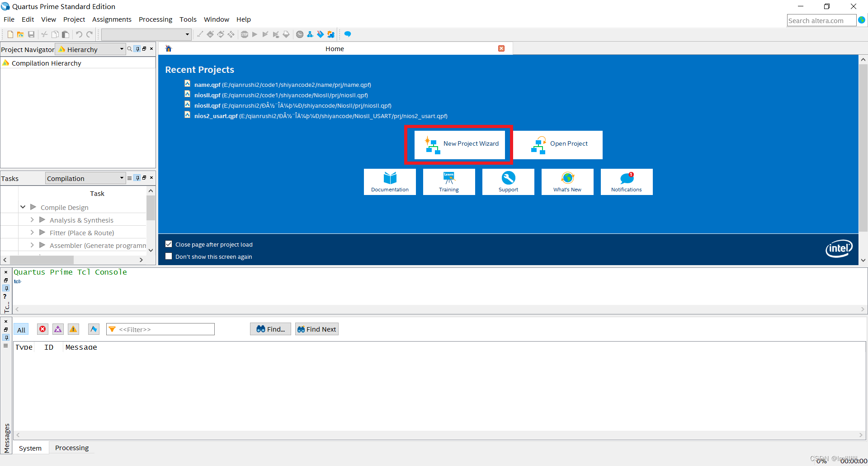Click the Project Navigator search magnifier
This screenshot has width=868, height=466.
(x=130, y=49)
